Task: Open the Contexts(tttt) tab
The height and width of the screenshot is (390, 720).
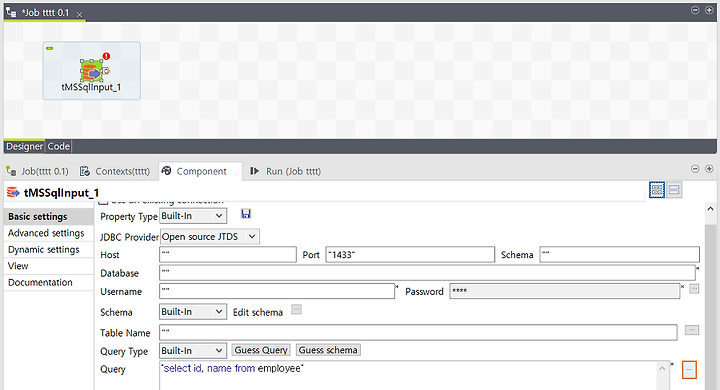Action: 115,171
